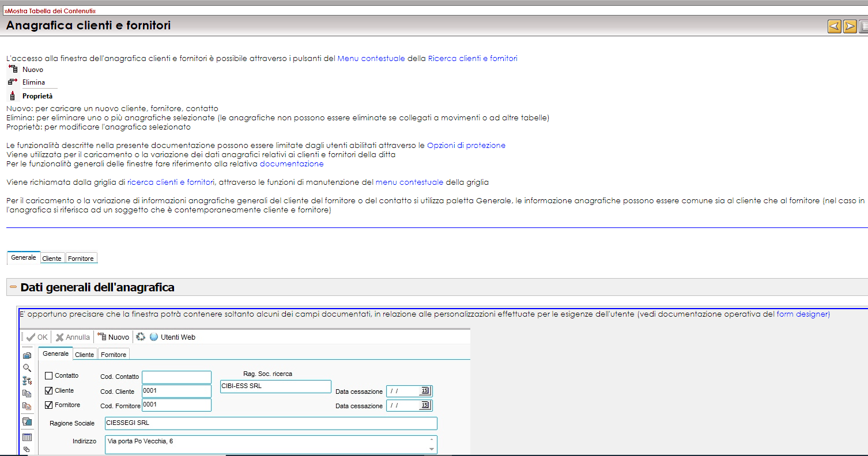Click the Rag. Soc. ricerca field CIBI-ESS SRL
868x456 pixels.
276,386
